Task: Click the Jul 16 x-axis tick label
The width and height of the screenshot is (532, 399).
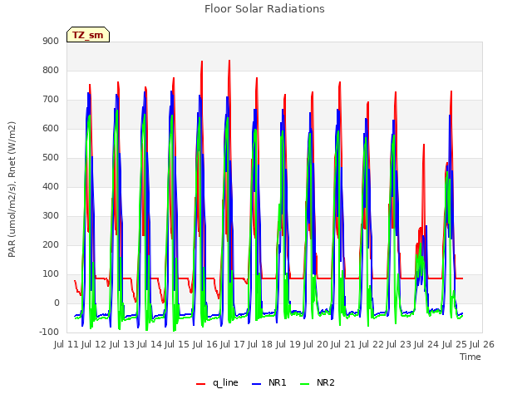Action: point(205,344)
